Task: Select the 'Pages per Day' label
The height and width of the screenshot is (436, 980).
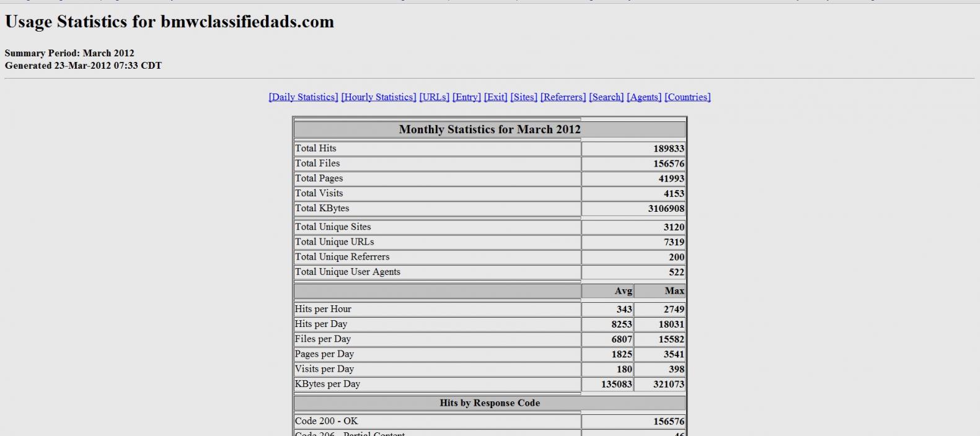Action: (x=324, y=354)
